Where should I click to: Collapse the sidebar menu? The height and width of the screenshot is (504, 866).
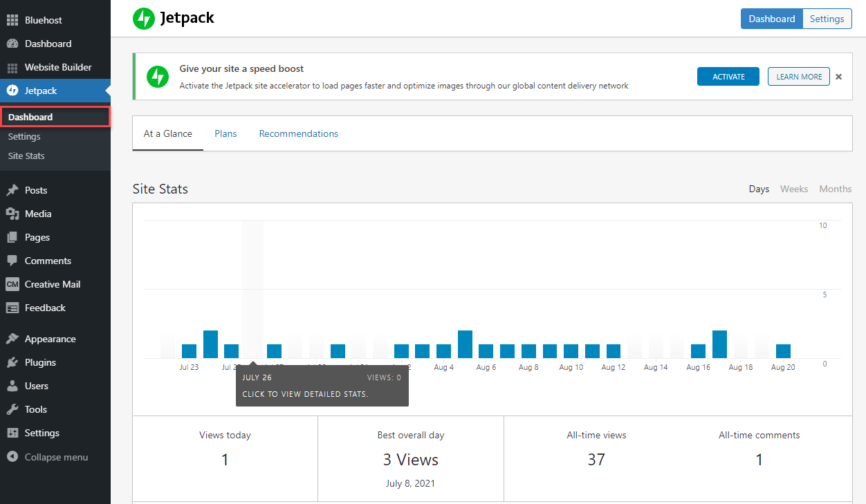point(55,457)
